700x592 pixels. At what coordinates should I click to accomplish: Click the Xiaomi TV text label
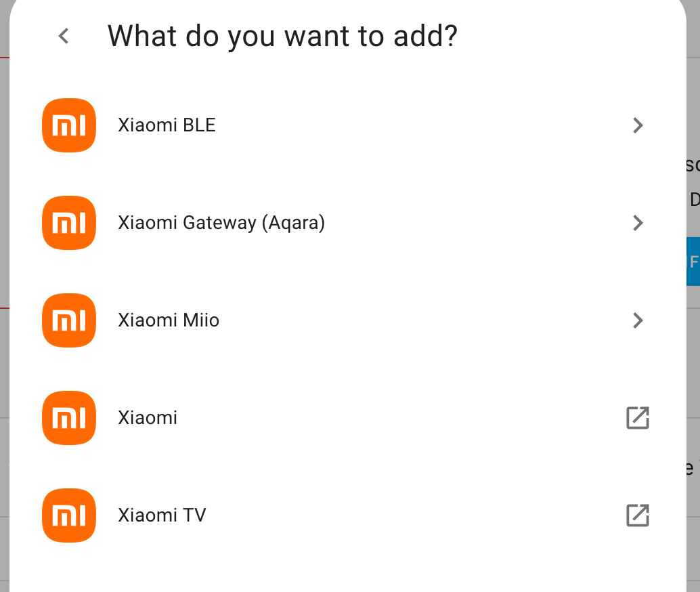tap(162, 515)
